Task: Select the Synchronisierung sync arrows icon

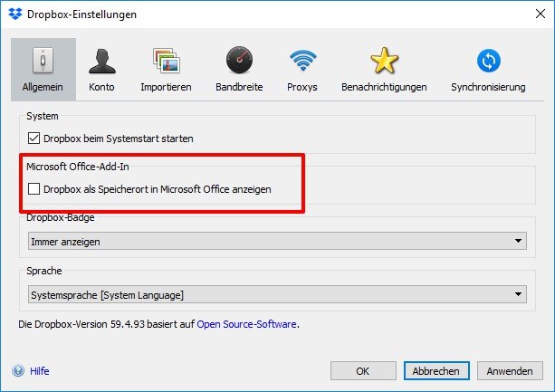Action: 488,61
